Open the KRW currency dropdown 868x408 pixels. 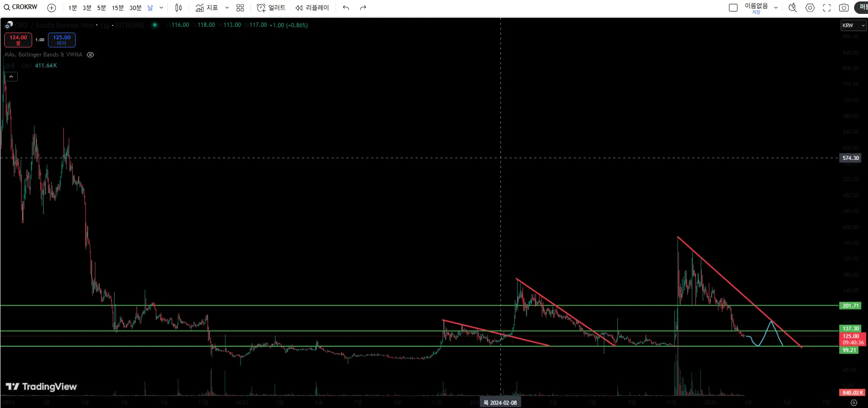tap(854, 25)
